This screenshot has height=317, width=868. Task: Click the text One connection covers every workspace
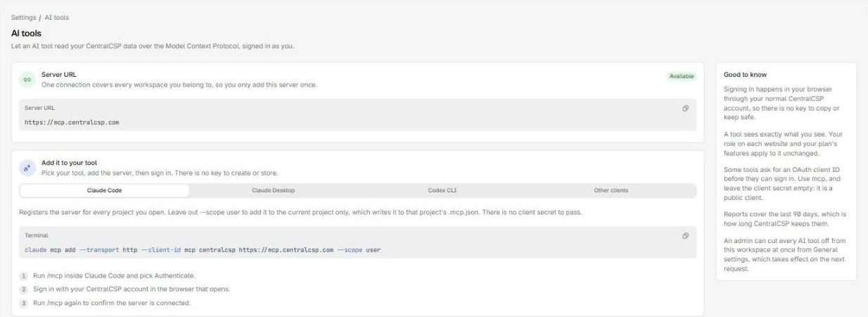coord(179,85)
